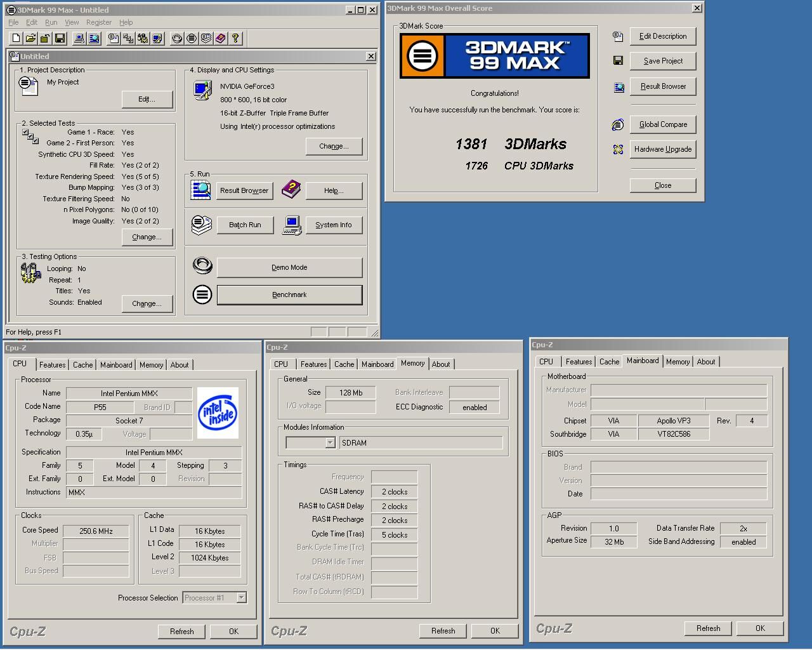
Task: Click Change... under Testing Options
Action: pos(147,303)
